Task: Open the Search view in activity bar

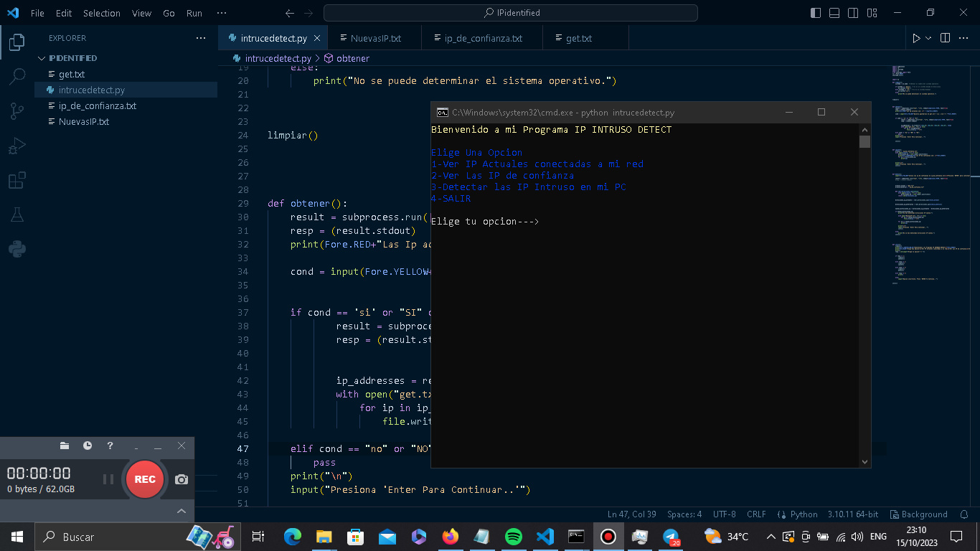Action: click(x=17, y=76)
